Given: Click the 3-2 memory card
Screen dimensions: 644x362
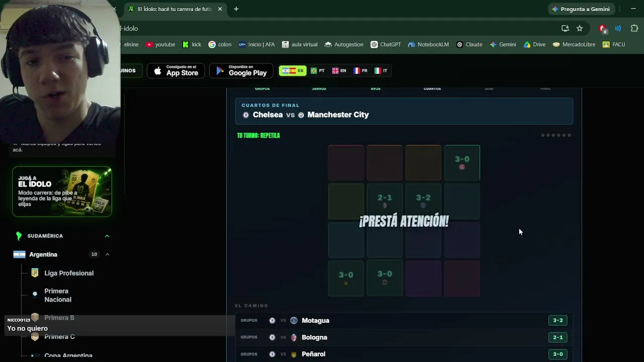Looking at the screenshot, I should pyautogui.click(x=423, y=201).
